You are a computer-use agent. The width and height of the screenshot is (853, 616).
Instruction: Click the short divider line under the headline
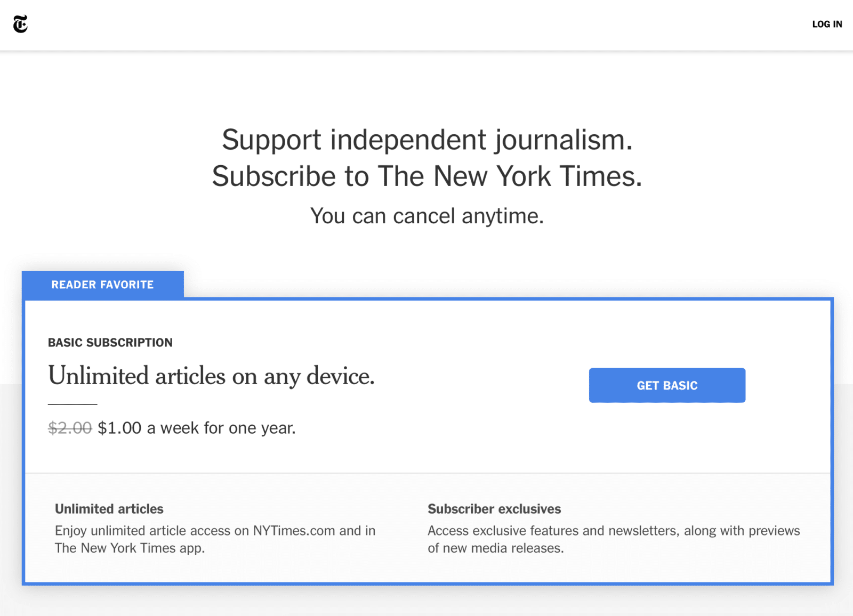(73, 404)
